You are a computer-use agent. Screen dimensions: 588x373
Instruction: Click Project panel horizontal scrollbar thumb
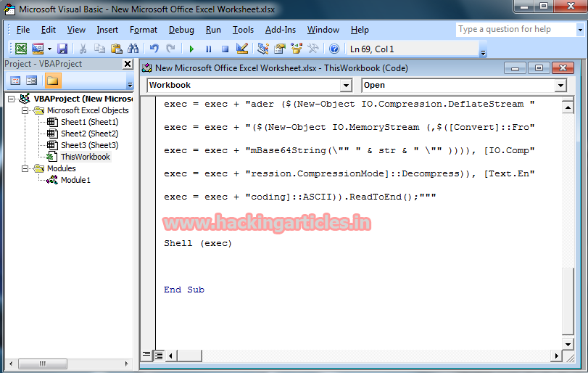(x=43, y=364)
